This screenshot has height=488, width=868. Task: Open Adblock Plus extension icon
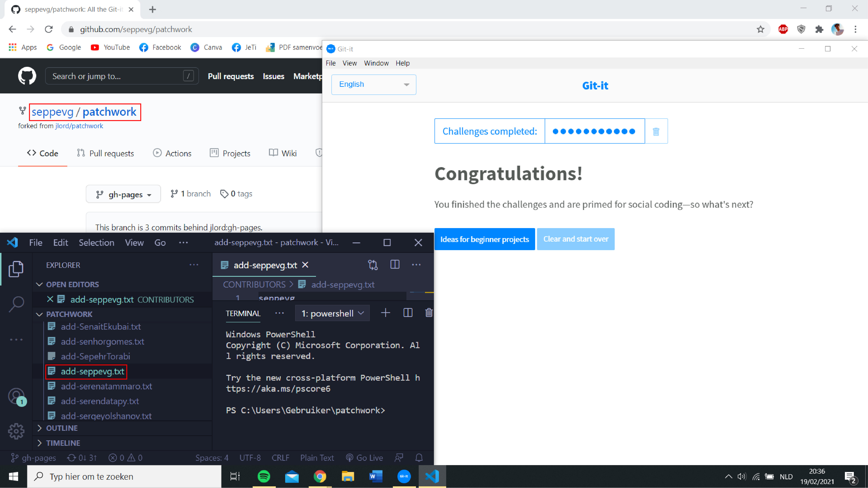coord(783,29)
